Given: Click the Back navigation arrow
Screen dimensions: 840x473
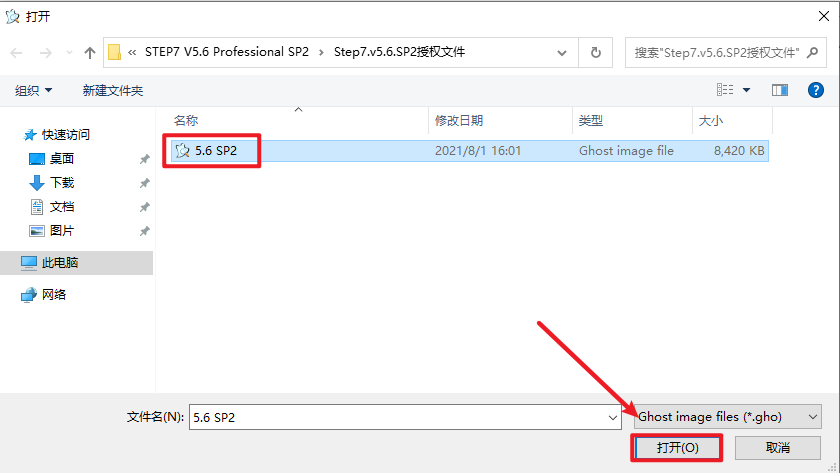Looking at the screenshot, I should point(17,52).
